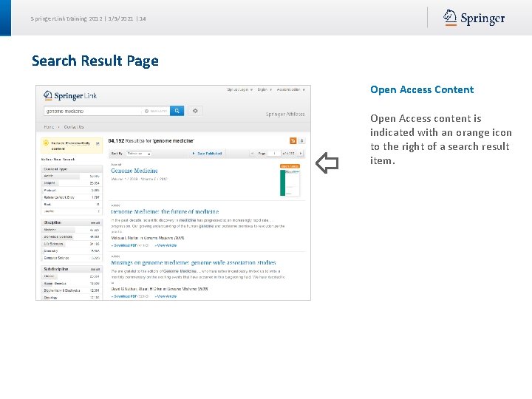Click the orange RSS feed icon
This screenshot has width=532, height=399.
(x=293, y=141)
